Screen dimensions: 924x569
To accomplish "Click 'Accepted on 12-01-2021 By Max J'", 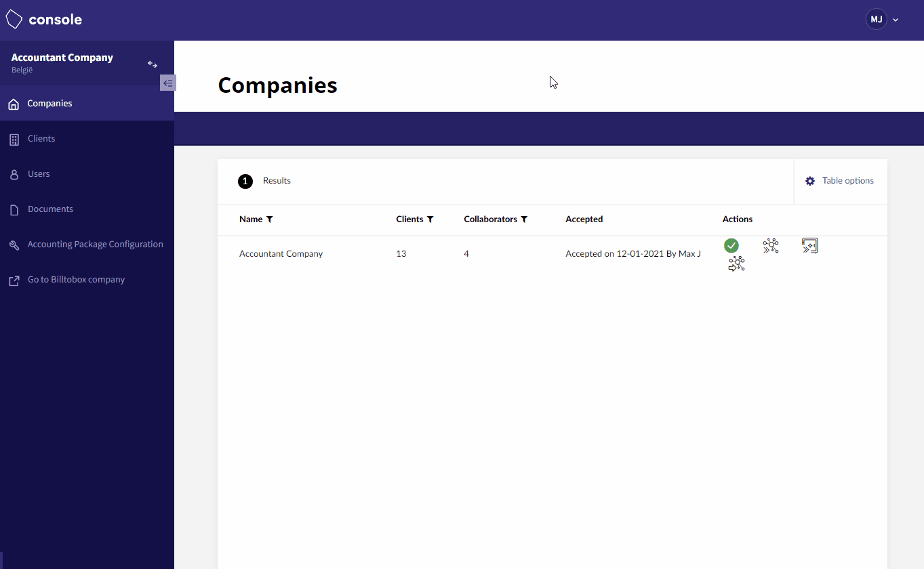I will coord(633,254).
